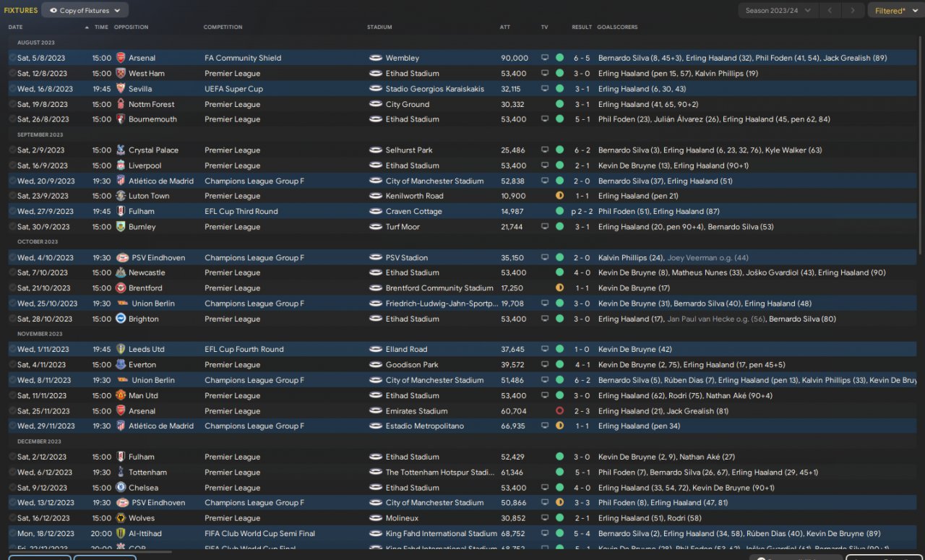Click the stadium icon beside Turf Moor
The height and width of the screenshot is (560, 925).
(x=375, y=227)
